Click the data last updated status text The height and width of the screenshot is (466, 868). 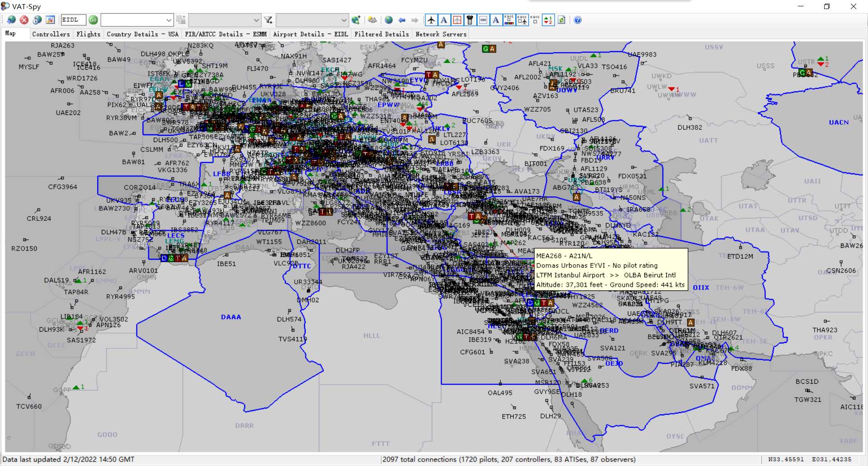[x=68, y=459]
